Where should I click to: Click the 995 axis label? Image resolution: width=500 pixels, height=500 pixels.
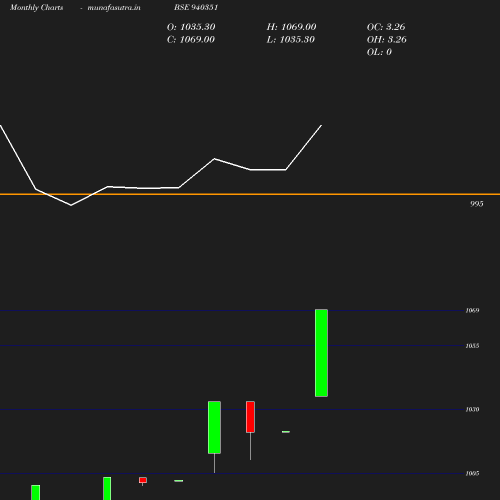(x=477, y=204)
